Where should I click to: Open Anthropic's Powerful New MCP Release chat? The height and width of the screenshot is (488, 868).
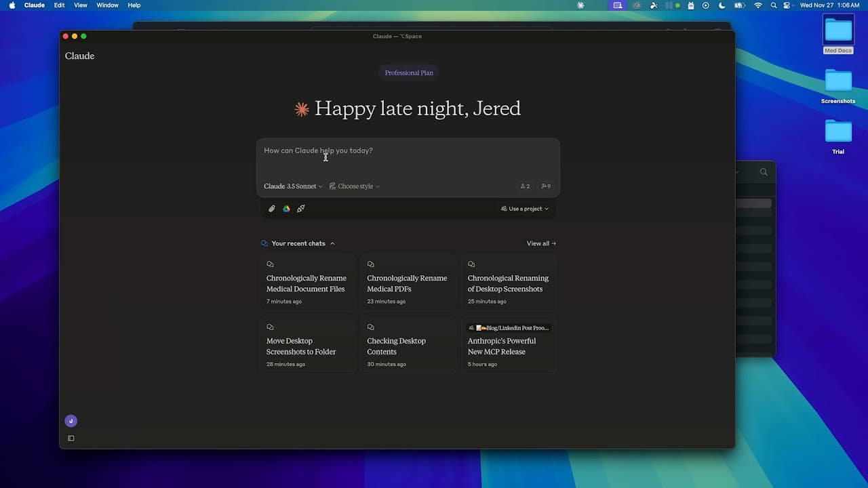(x=509, y=346)
